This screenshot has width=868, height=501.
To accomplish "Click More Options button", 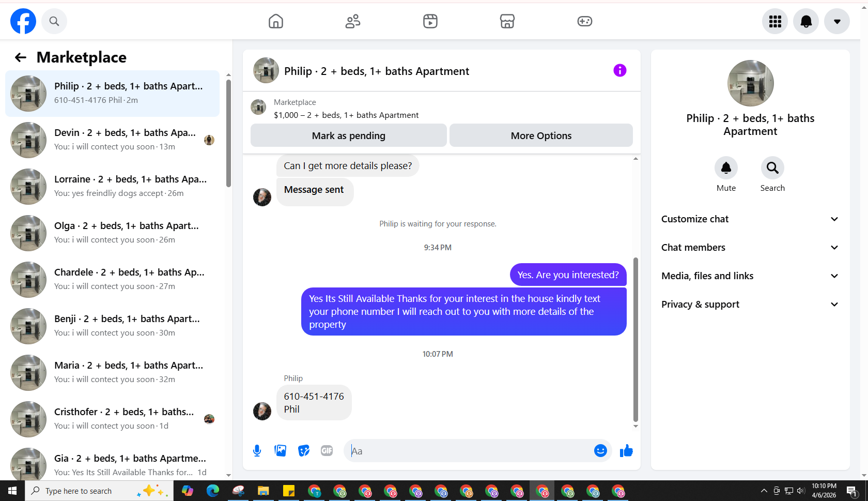I will point(541,135).
